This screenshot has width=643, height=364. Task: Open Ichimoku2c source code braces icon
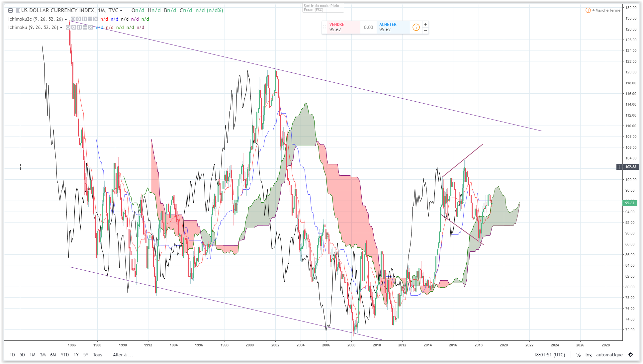[x=84, y=19]
